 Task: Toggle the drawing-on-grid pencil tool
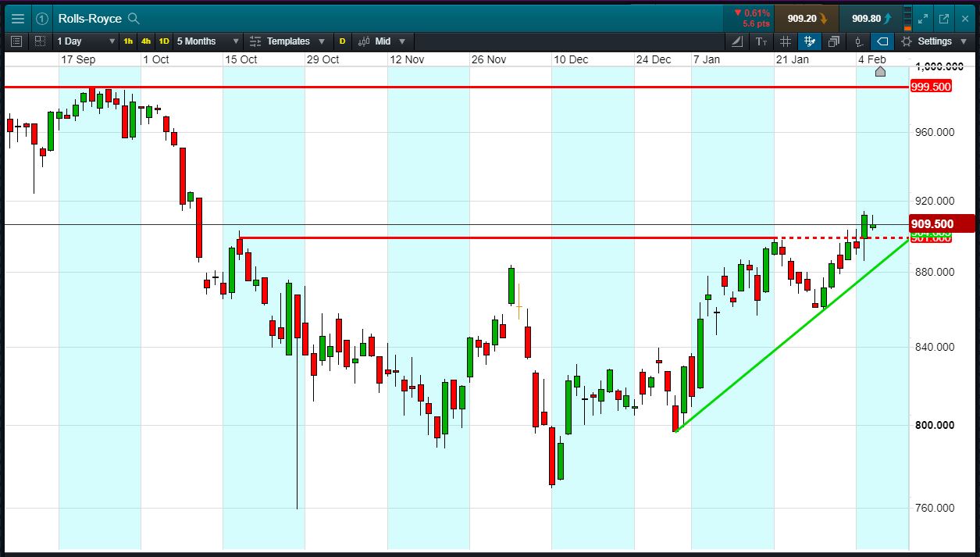(x=810, y=41)
